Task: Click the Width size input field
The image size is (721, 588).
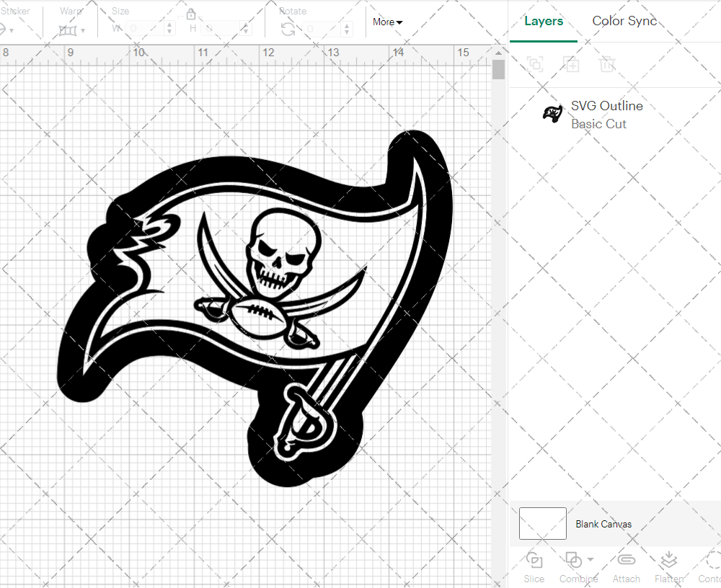Action: (145, 29)
